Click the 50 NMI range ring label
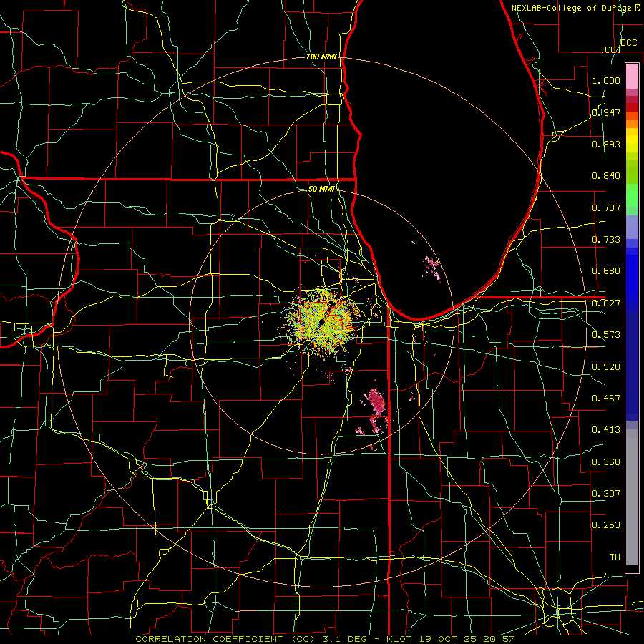The width and height of the screenshot is (644, 644). (321, 189)
